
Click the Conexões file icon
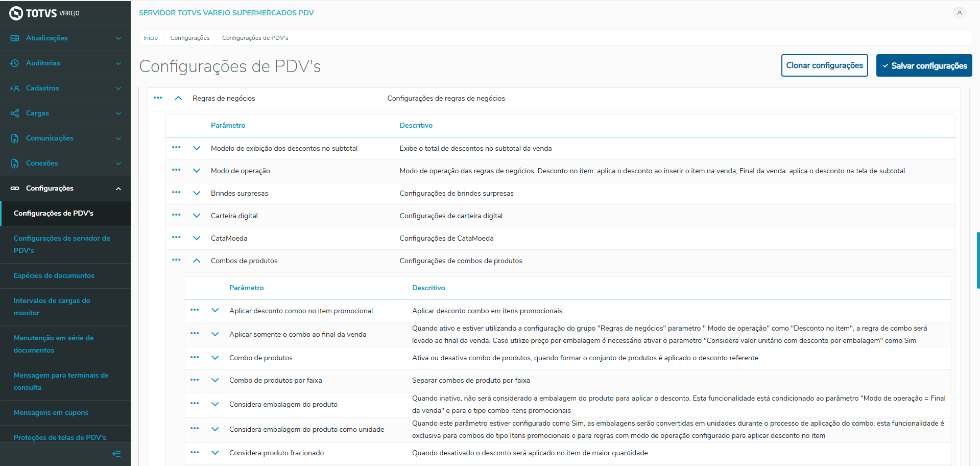pos(15,164)
